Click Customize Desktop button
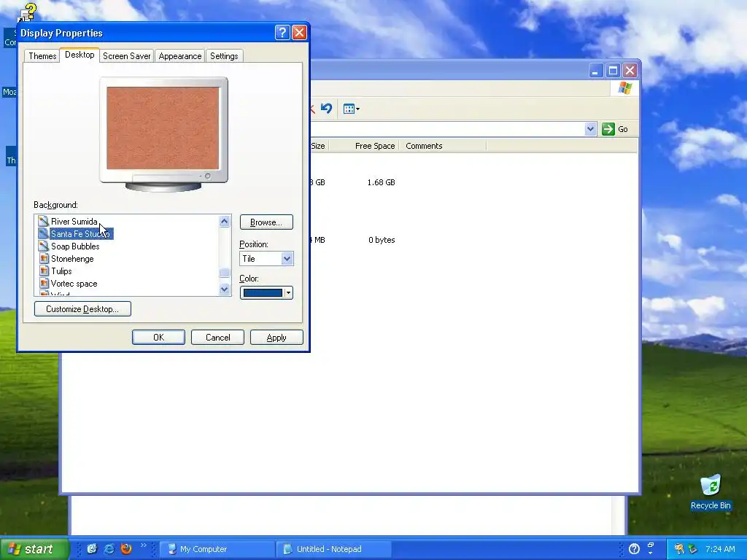The width and height of the screenshot is (747, 560). (x=82, y=309)
